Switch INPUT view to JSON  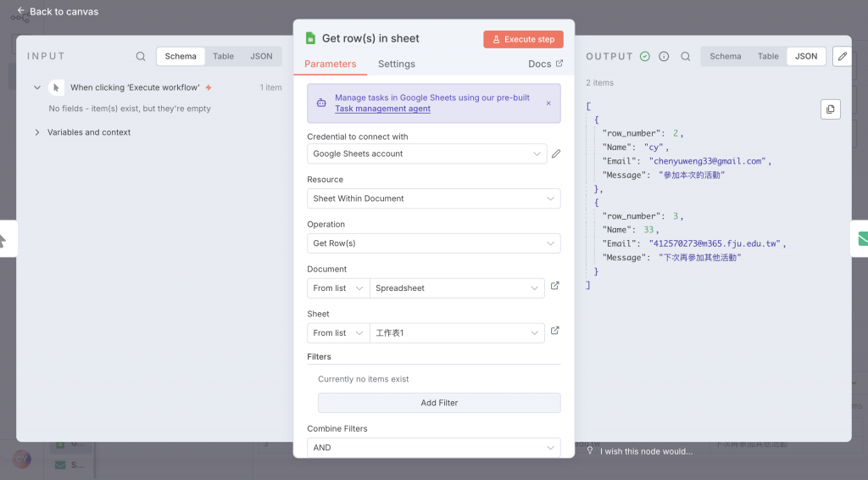[261, 57]
